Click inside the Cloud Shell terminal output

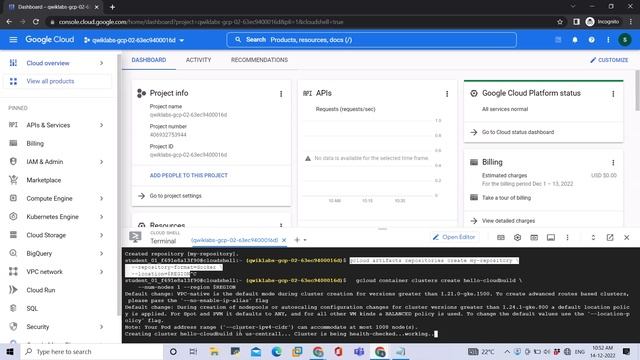380,295
